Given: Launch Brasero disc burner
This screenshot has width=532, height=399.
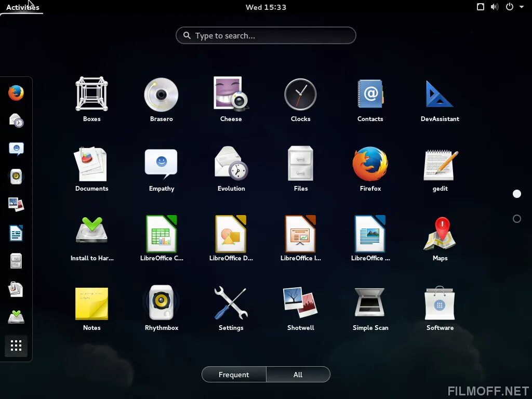Looking at the screenshot, I should pyautogui.click(x=161, y=99).
